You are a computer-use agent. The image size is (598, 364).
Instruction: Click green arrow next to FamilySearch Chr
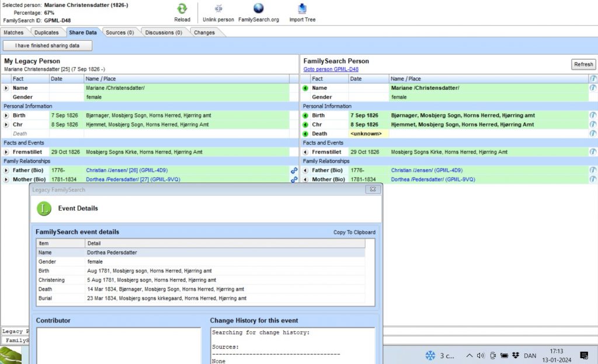tap(305, 124)
